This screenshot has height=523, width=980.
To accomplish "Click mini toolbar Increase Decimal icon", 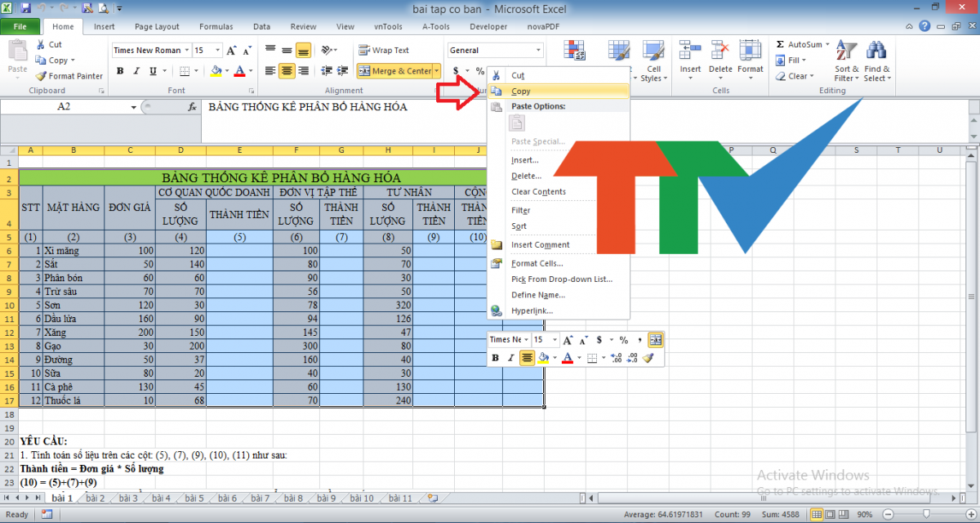I will coord(617,358).
